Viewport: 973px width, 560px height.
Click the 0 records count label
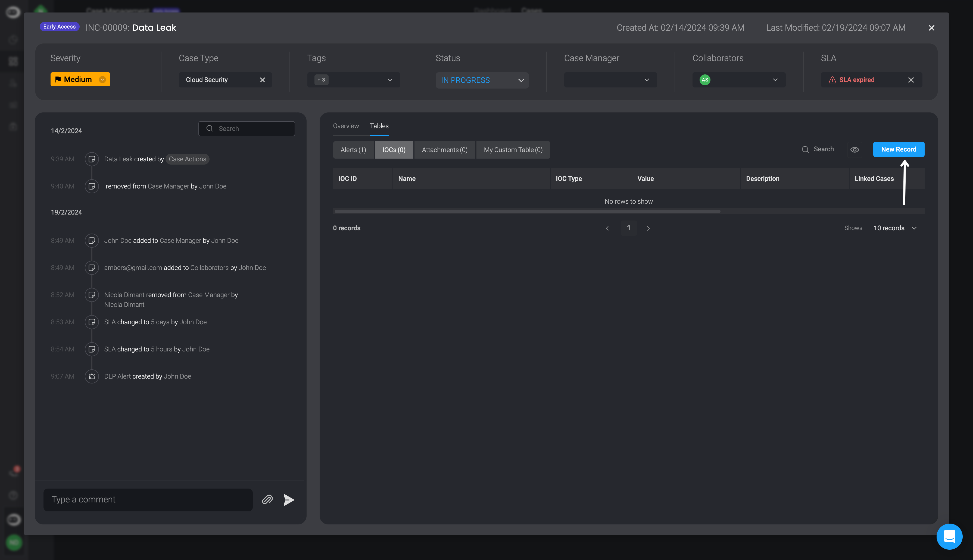click(347, 228)
